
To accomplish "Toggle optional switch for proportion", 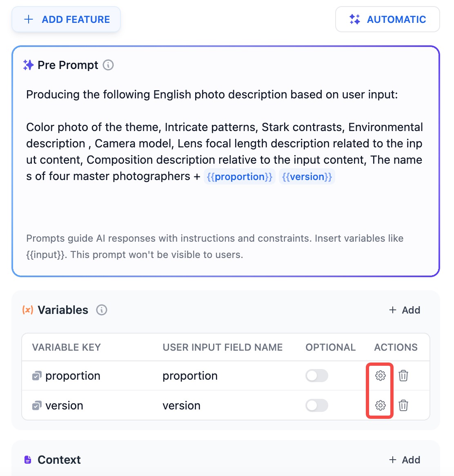I will 316,376.
